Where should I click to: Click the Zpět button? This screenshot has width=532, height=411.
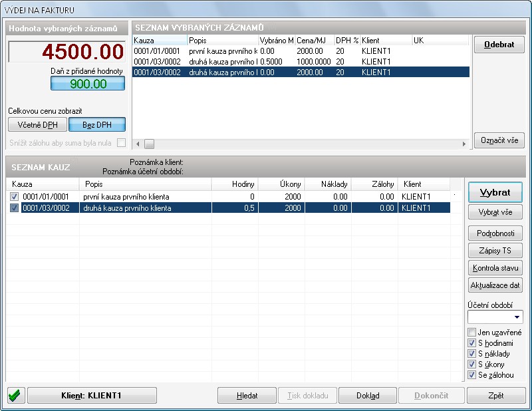point(496,396)
